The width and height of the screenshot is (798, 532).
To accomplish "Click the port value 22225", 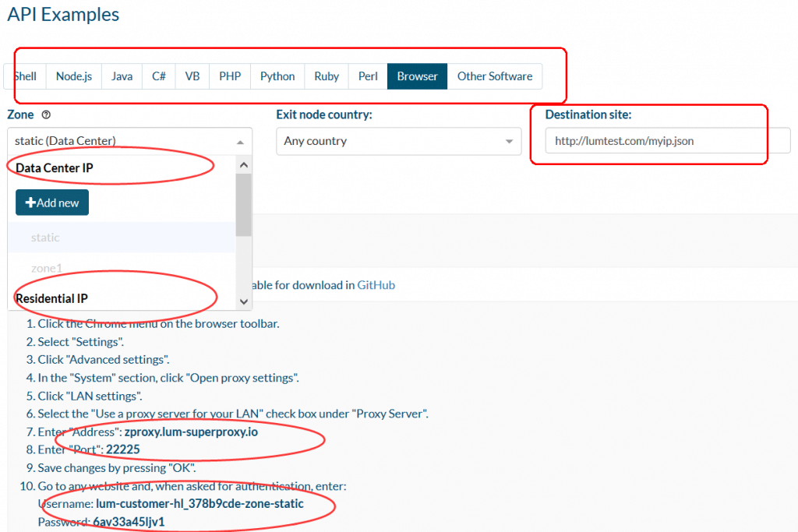I will (122, 449).
